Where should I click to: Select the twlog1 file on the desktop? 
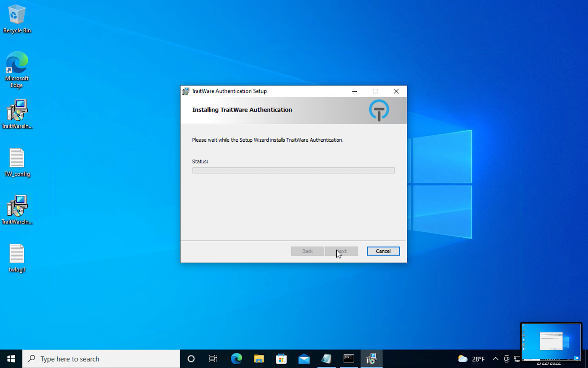tap(17, 258)
